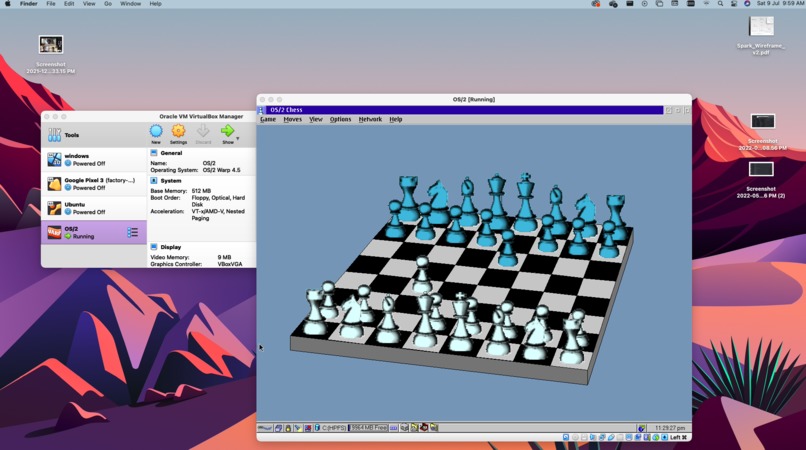The height and width of the screenshot is (450, 806).
Task: Open the OS/2 machine tools list icon
Action: [133, 232]
